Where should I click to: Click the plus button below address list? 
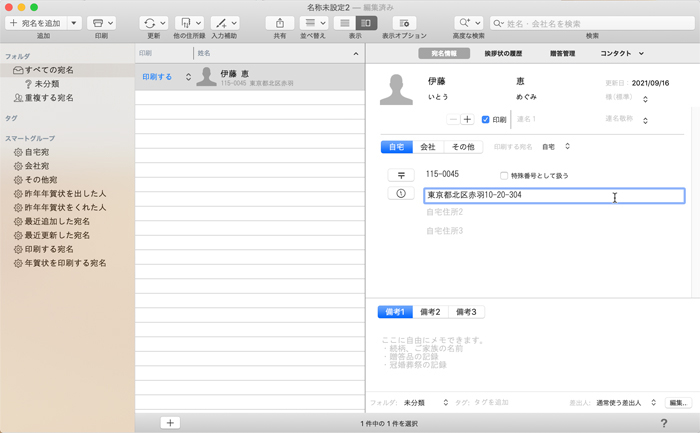pos(170,424)
